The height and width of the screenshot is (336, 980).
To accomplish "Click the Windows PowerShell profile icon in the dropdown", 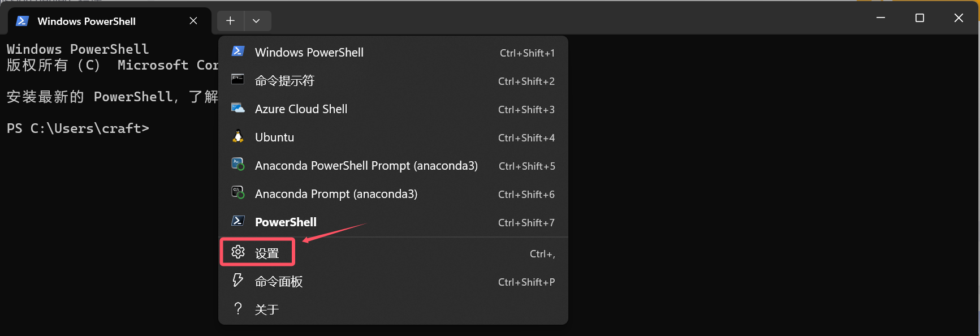I will (x=238, y=51).
